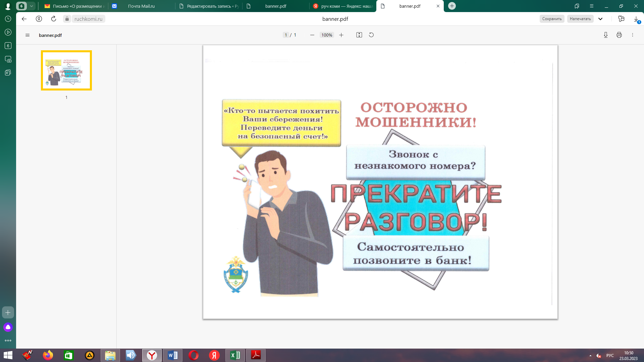Open the extensions toolbar icon
The height and width of the screenshot is (362, 644).
[x=621, y=19]
